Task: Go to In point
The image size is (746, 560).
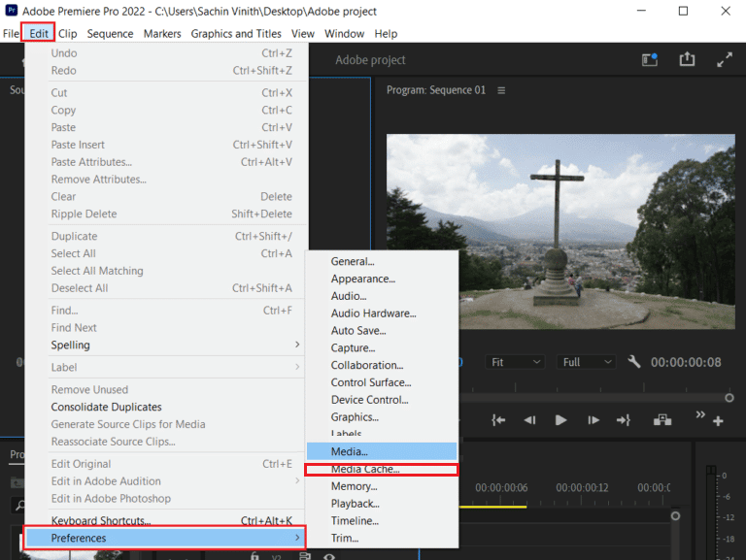Action: pyautogui.click(x=498, y=420)
